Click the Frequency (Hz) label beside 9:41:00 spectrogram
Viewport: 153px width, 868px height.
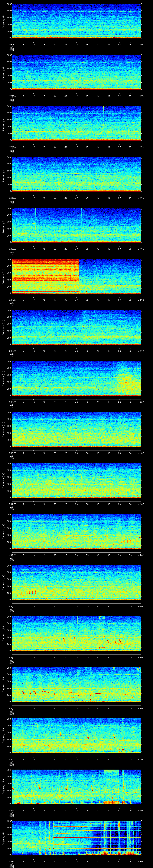tap(3, 481)
